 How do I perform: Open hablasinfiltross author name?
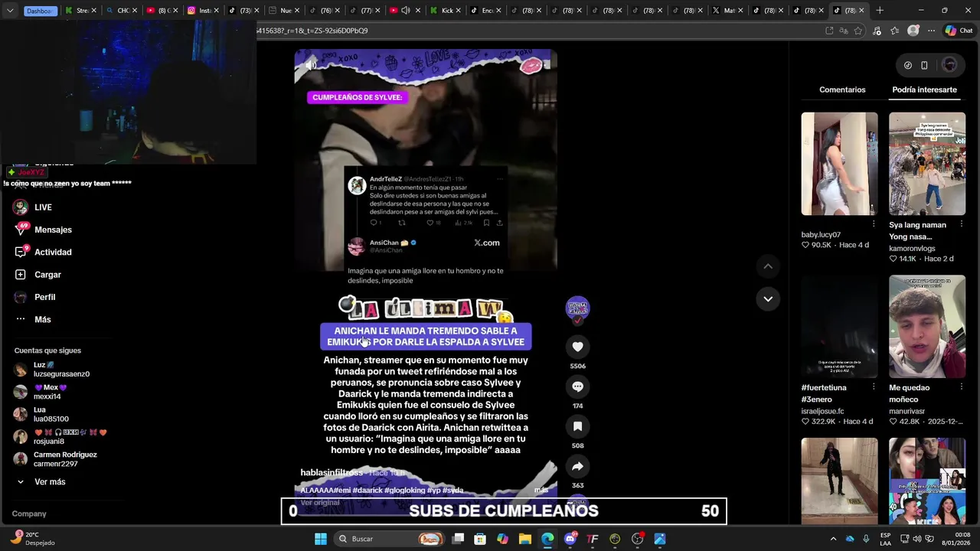click(x=332, y=473)
